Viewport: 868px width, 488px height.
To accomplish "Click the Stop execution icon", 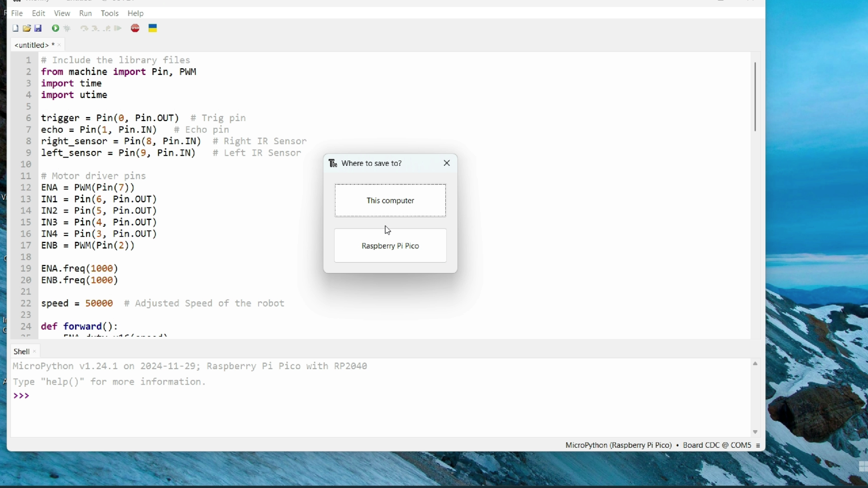I will [x=135, y=28].
